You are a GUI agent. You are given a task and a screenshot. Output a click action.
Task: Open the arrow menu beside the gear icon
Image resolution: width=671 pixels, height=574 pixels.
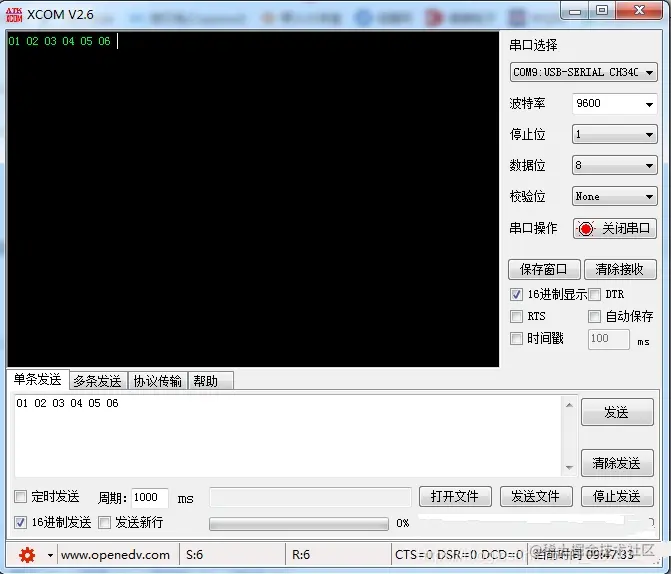click(50, 556)
